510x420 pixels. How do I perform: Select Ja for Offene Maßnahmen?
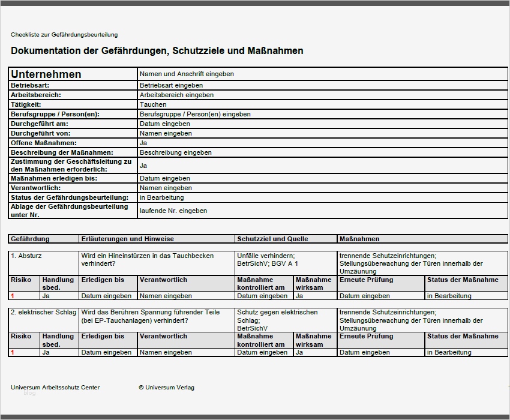pyautogui.click(x=142, y=143)
